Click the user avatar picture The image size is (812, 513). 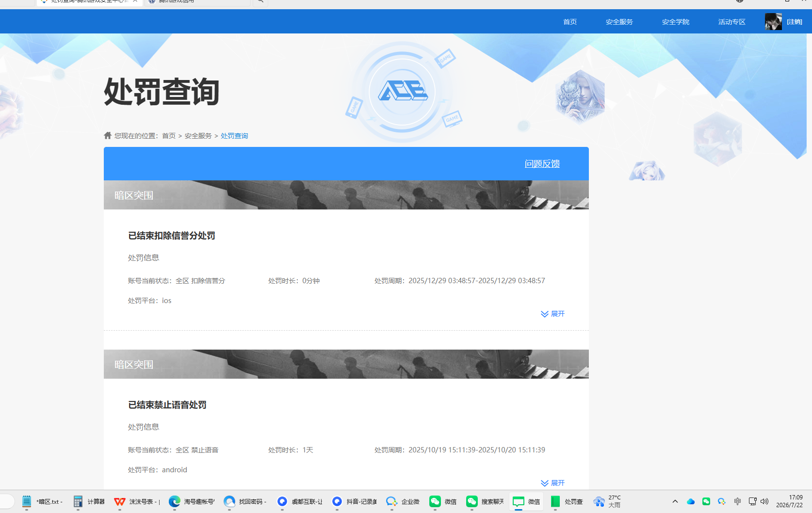coord(773,22)
